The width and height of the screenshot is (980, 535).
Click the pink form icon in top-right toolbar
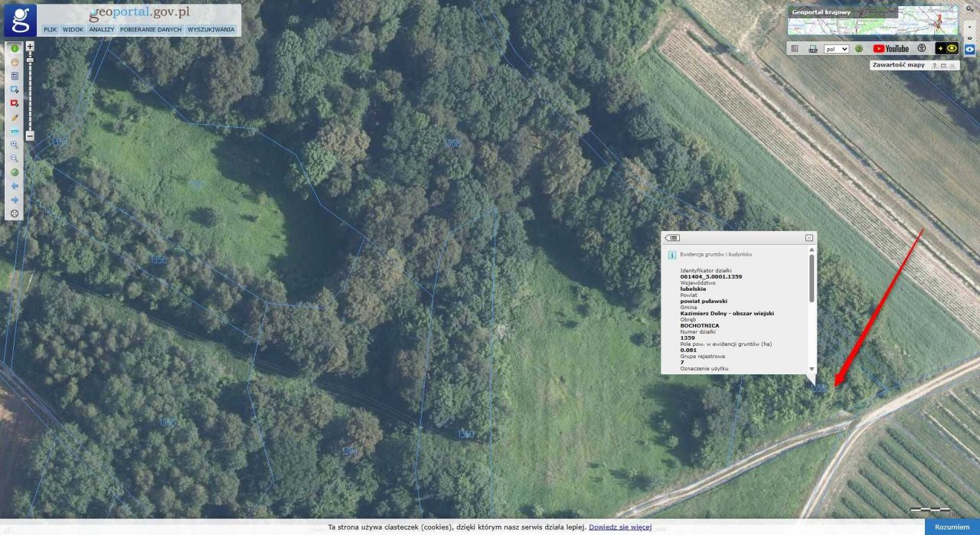[795, 48]
